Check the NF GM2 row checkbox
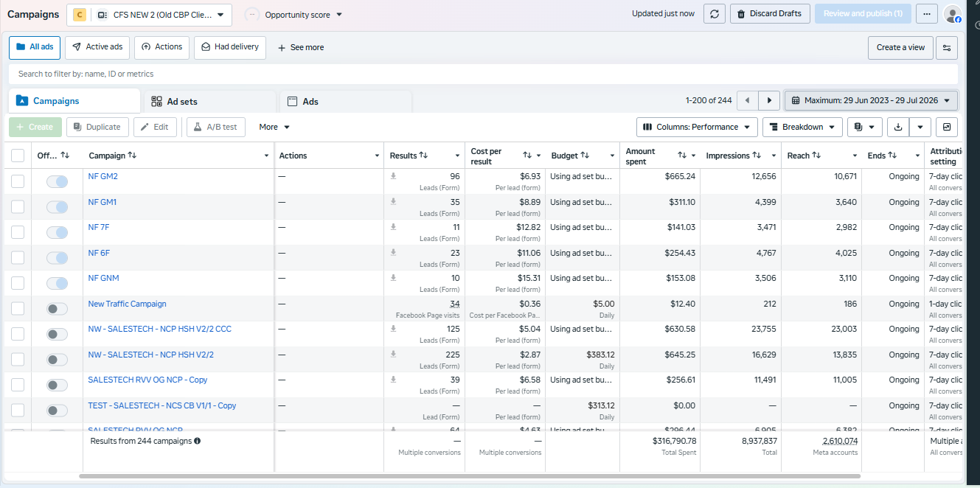The width and height of the screenshot is (980, 488). (18, 181)
